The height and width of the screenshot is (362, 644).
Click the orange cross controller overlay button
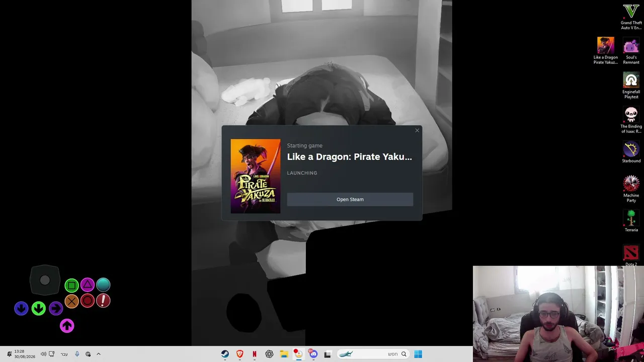point(71,301)
